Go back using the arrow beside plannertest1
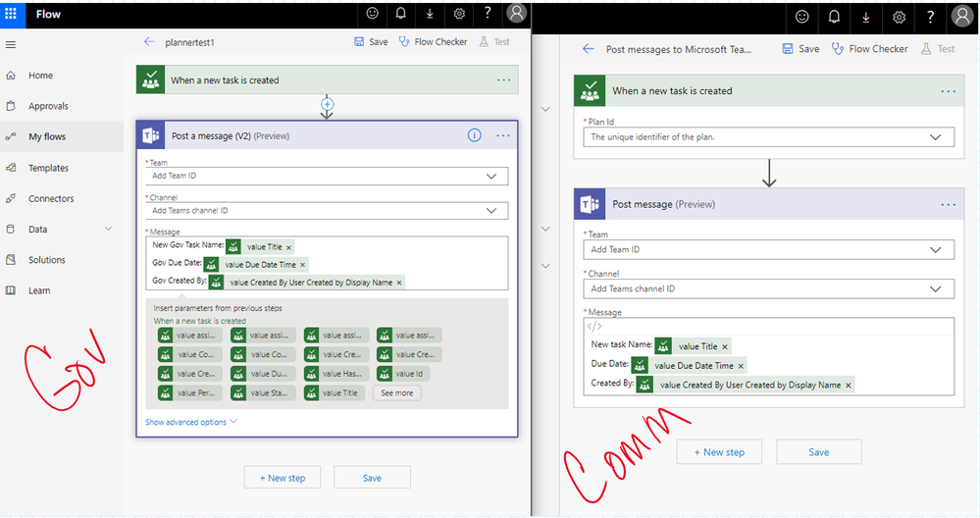 (149, 42)
